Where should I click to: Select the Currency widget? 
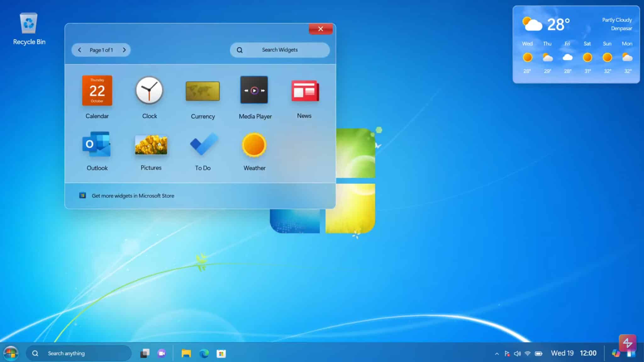point(203,91)
